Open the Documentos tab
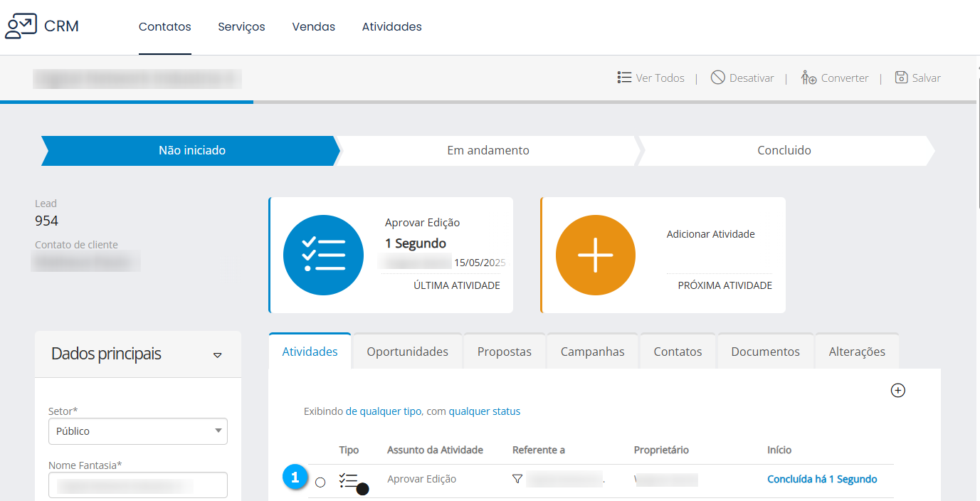 coord(765,352)
